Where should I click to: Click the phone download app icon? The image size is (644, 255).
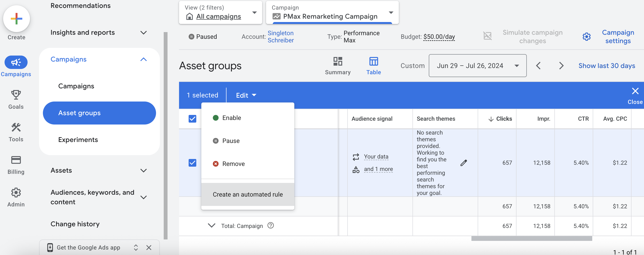tap(50, 248)
